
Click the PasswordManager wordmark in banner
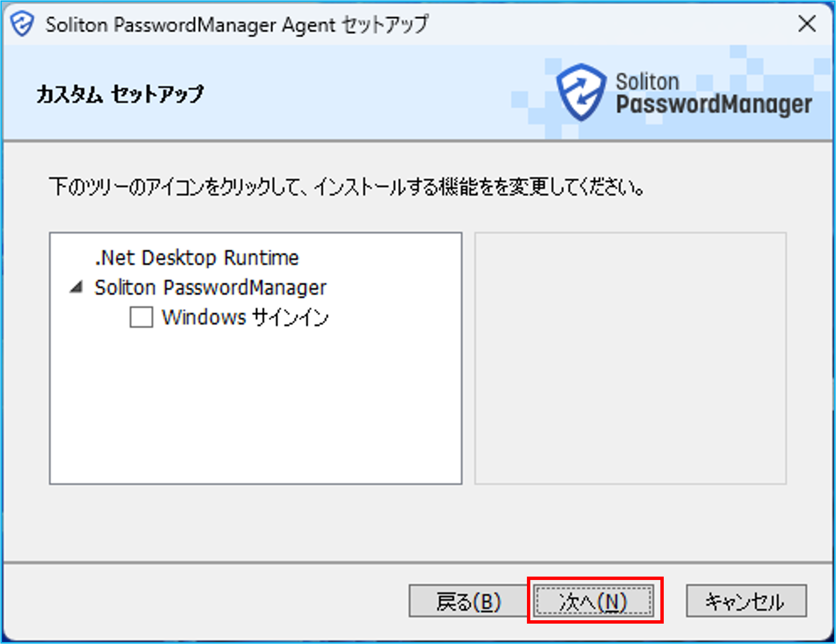(714, 105)
